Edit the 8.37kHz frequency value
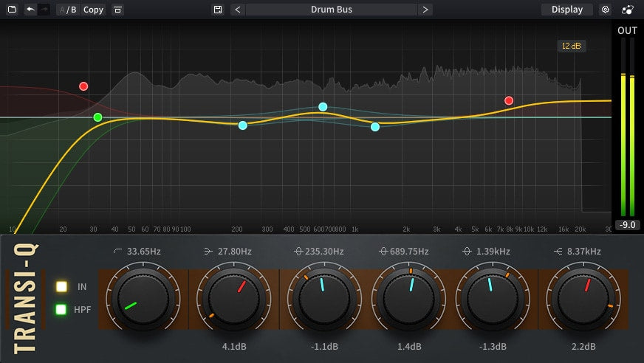 coord(584,251)
